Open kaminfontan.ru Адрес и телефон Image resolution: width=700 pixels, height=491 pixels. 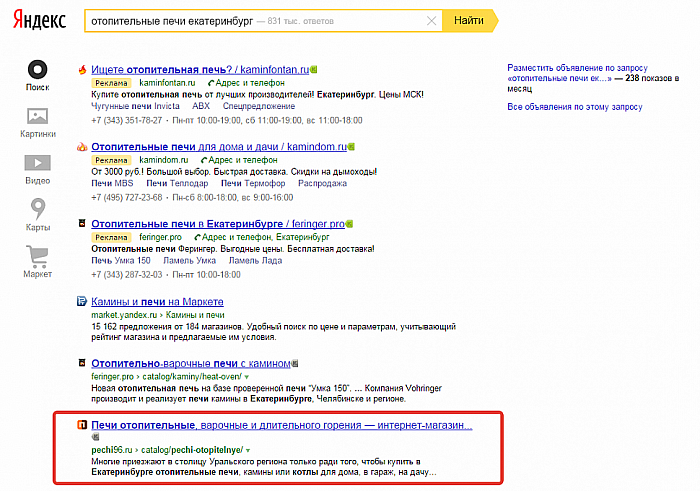[246, 83]
